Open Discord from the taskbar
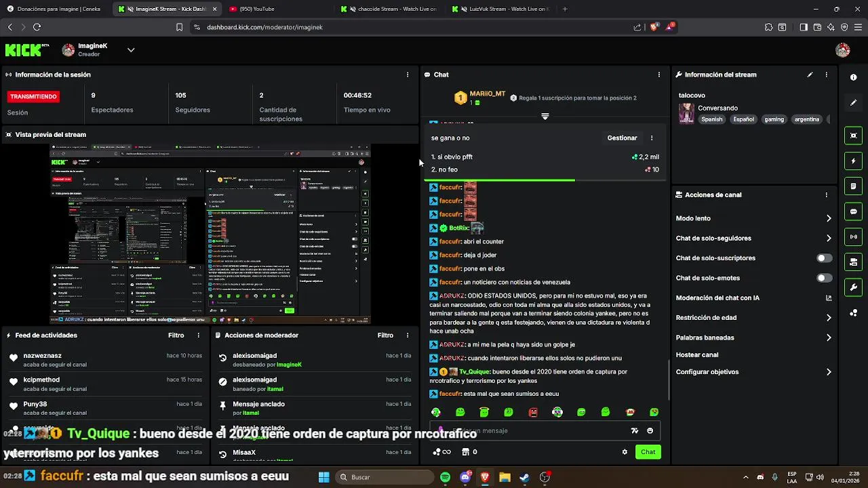 pos(465,477)
